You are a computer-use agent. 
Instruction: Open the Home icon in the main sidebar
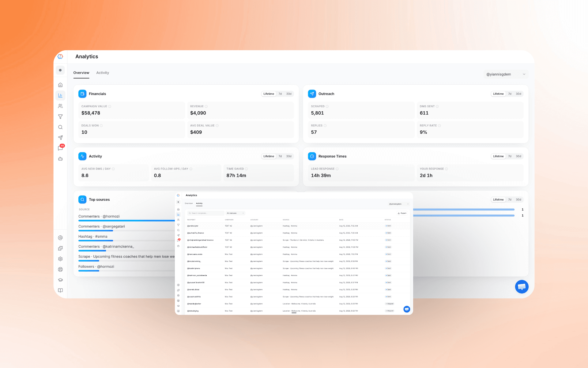point(60,85)
